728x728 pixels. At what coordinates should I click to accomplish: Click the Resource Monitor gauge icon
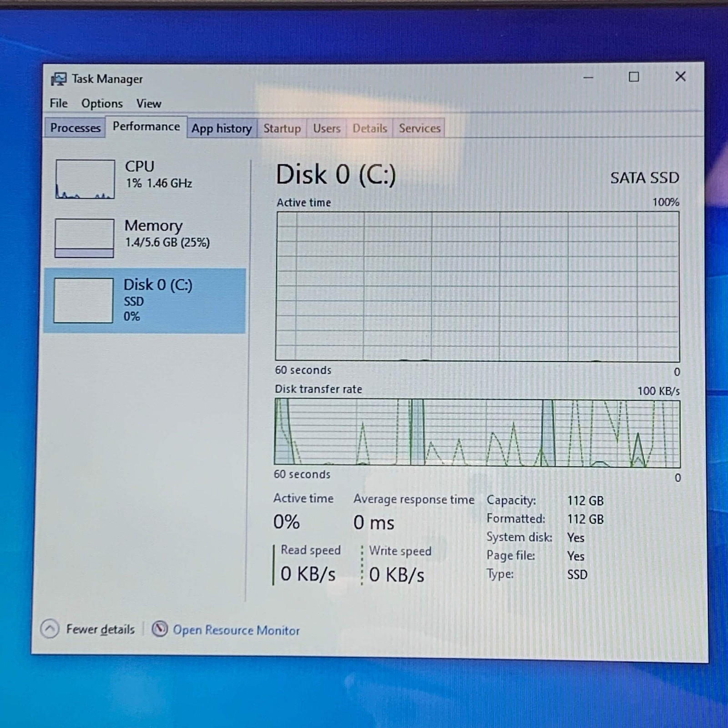click(x=160, y=629)
